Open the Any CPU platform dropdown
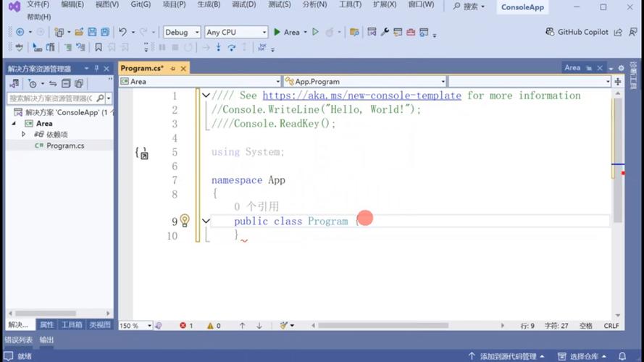Viewport: 644px width, 362px height. coord(236,32)
